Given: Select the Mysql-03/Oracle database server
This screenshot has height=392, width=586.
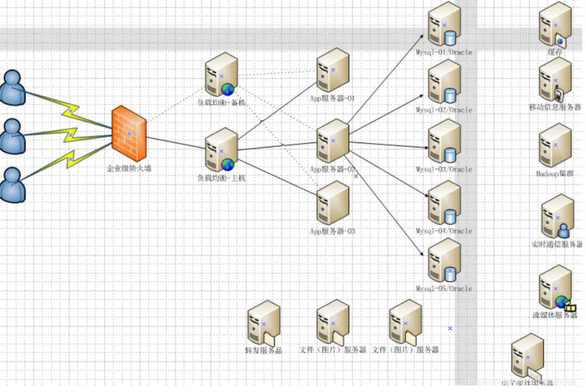Looking at the screenshot, I should (444, 141).
